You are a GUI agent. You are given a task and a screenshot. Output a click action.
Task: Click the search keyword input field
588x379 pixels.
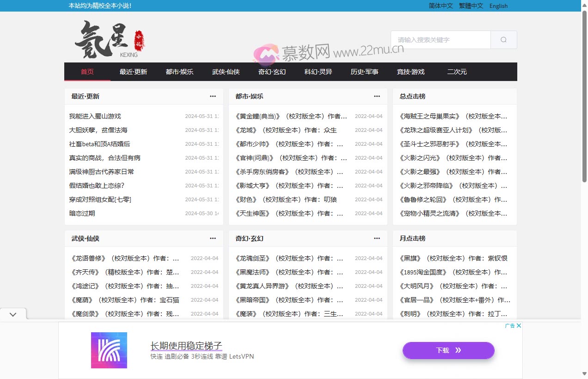click(x=441, y=40)
